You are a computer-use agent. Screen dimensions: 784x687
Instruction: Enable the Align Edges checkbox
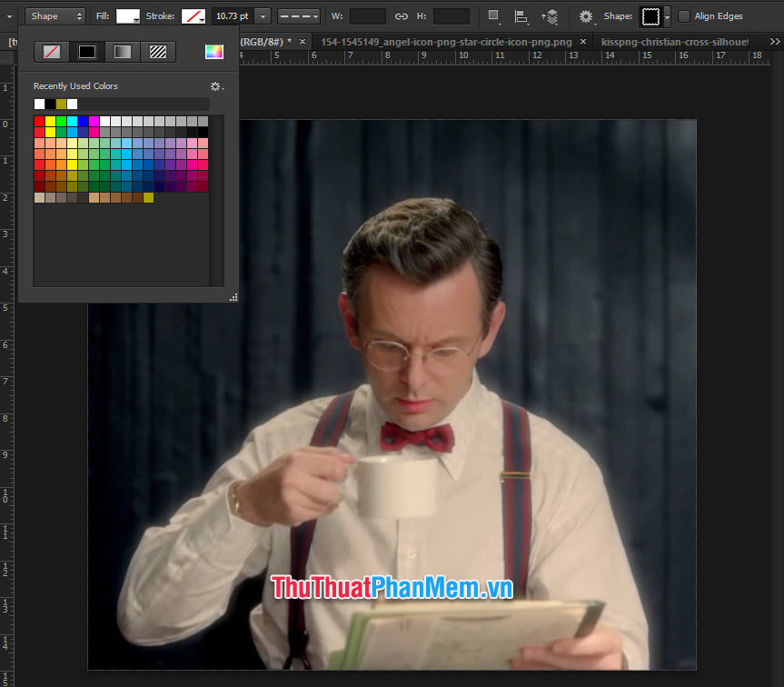[x=686, y=15]
